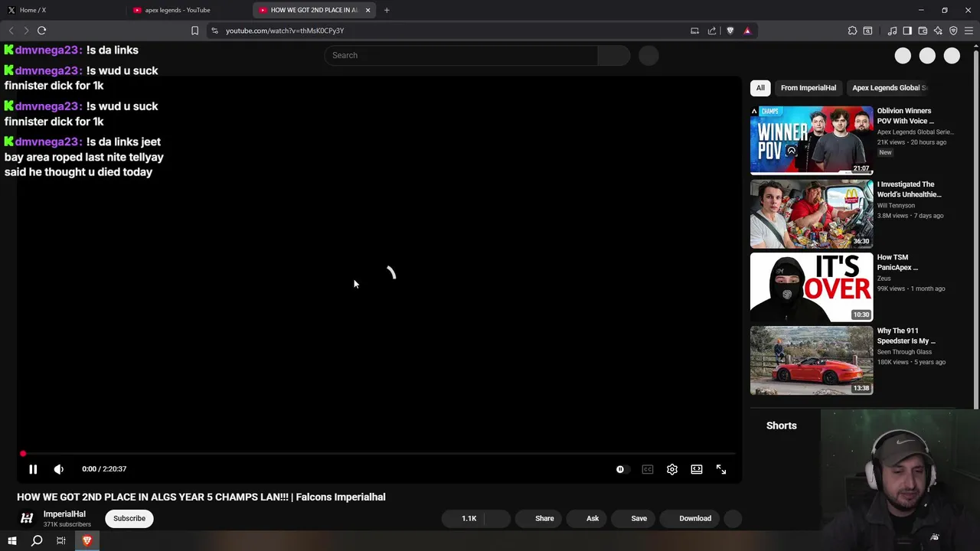Open site information icon beside the URL
Viewport: 980px width, 551px height.
[x=214, y=31]
